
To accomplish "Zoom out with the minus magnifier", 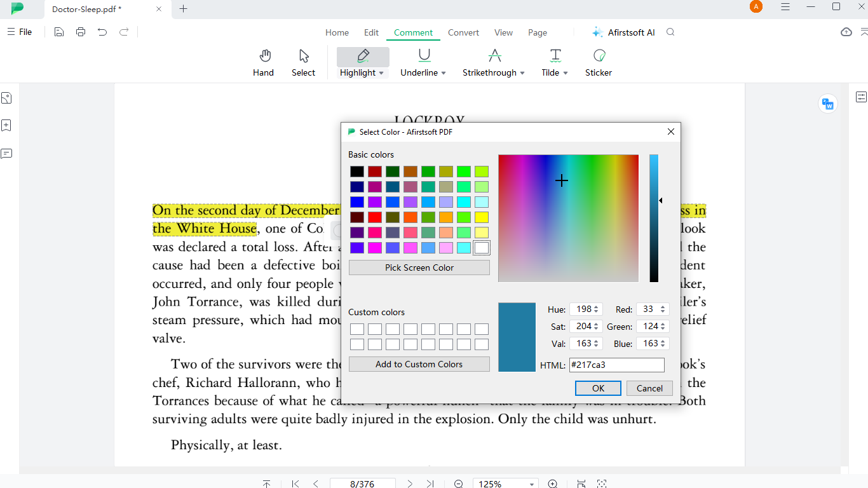I will (459, 484).
